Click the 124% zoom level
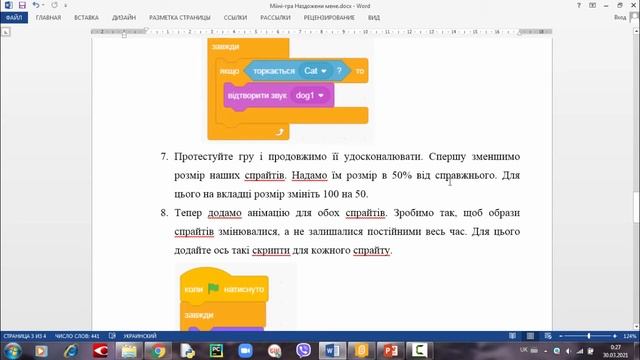Image resolution: width=640 pixels, height=360 pixels. [x=630, y=336]
